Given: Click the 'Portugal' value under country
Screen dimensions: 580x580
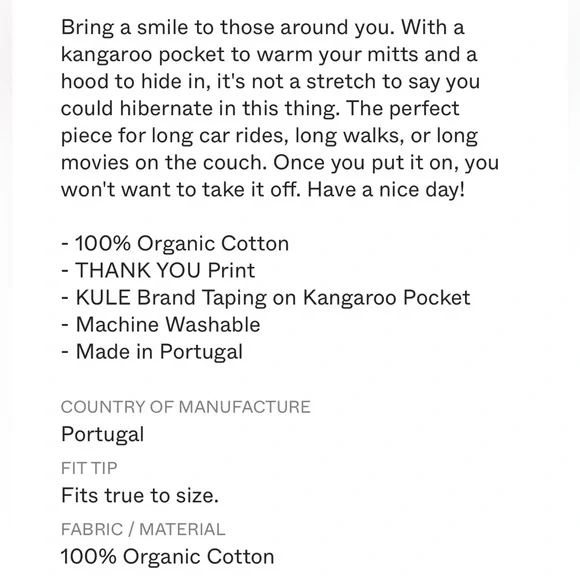Looking at the screenshot, I should click(x=102, y=434).
